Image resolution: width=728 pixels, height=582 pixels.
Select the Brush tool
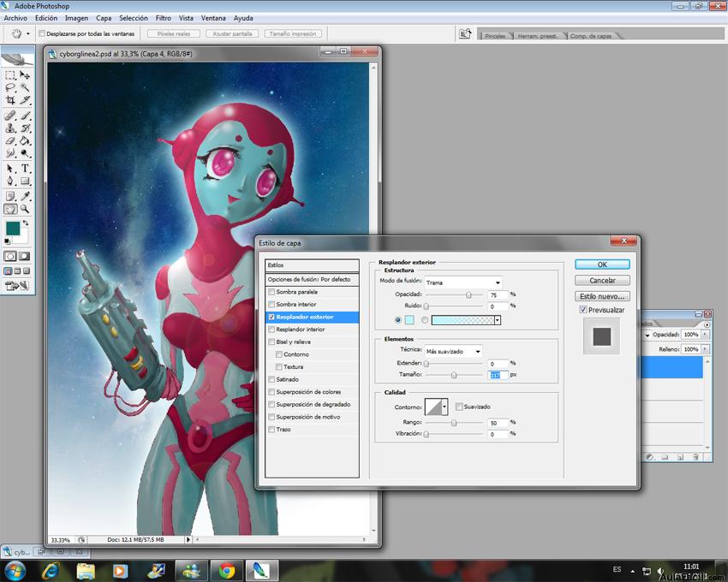pos(25,116)
